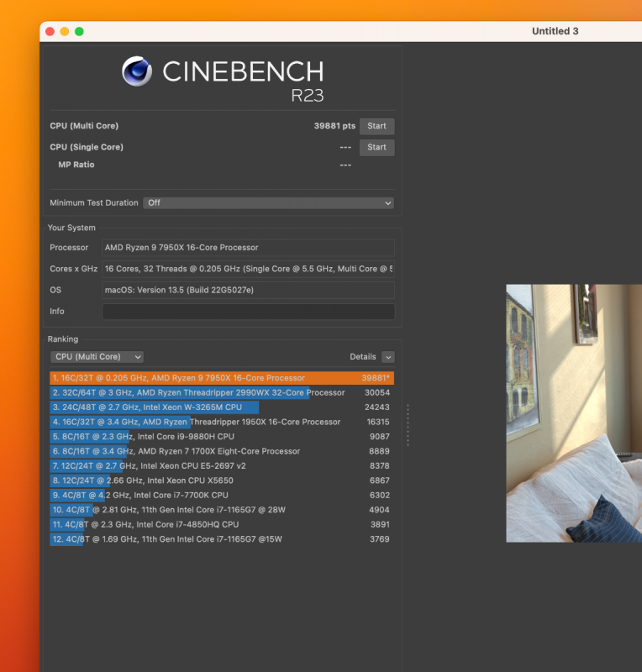Expand the Details dropdown arrow
This screenshot has height=672, width=642.
(x=388, y=357)
